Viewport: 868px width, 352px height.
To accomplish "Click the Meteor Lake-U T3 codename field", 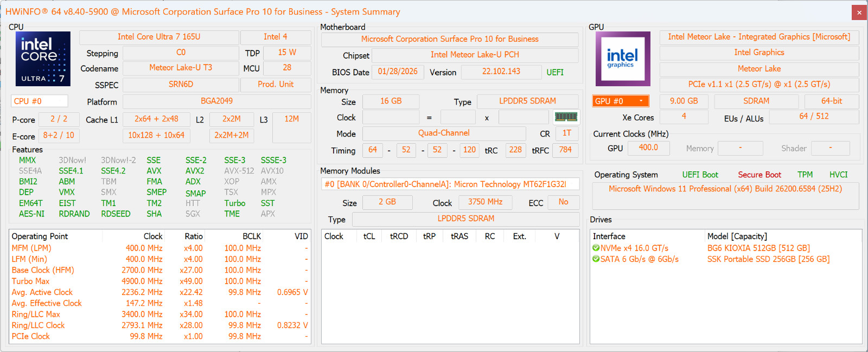I will click(x=181, y=68).
